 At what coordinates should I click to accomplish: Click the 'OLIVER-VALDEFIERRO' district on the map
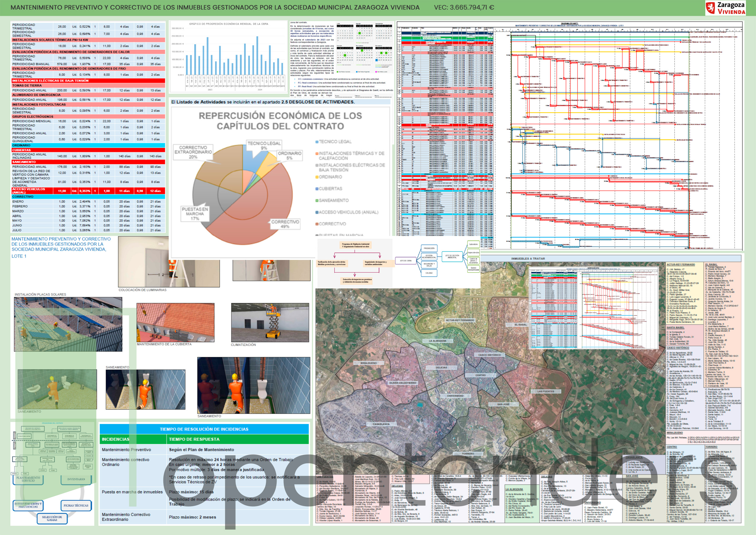coord(403,383)
